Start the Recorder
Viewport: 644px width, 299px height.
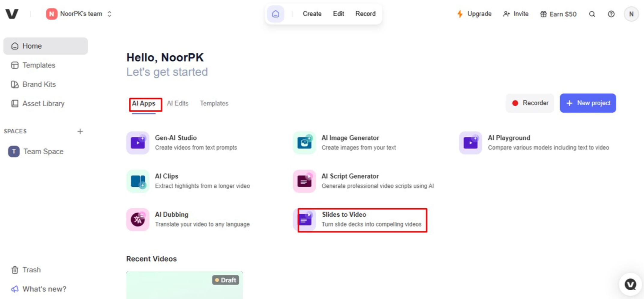[530, 103]
